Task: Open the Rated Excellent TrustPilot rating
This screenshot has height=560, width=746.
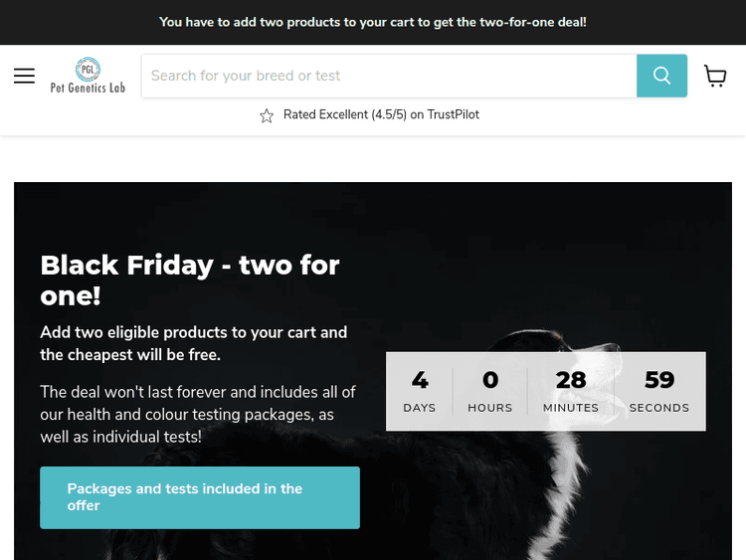Action: click(x=381, y=115)
